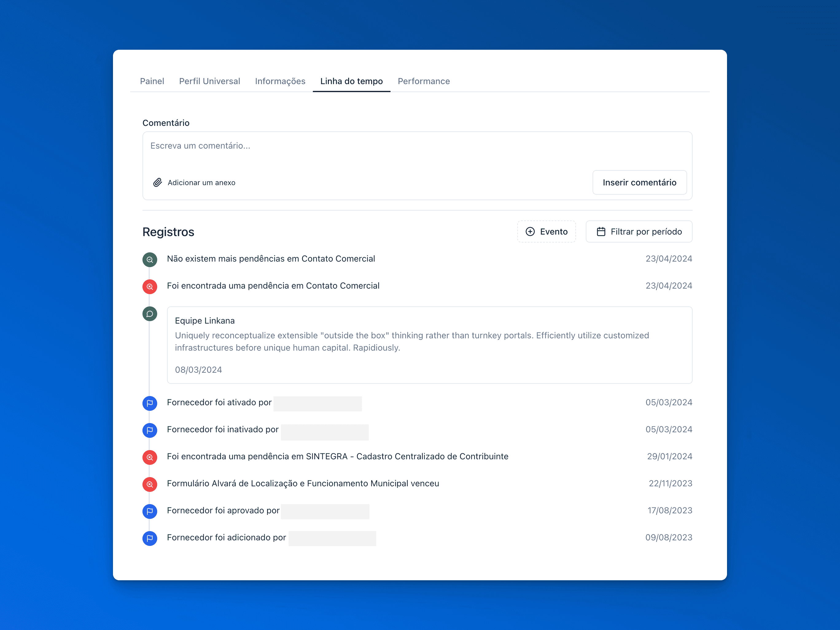Click the blue flag icon for Fornecedor foi aprovado

click(x=150, y=511)
